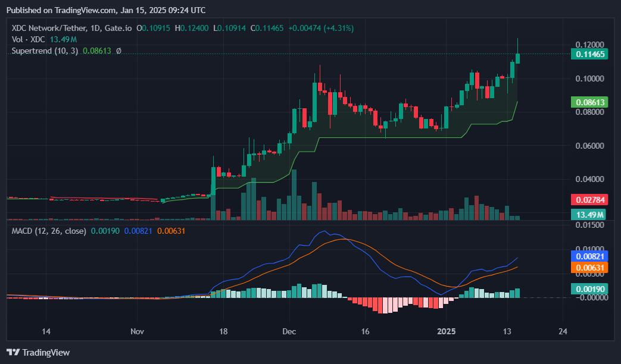Click the 0.01500 MACD axis label
Screen dimensions: 621x364
(589, 225)
